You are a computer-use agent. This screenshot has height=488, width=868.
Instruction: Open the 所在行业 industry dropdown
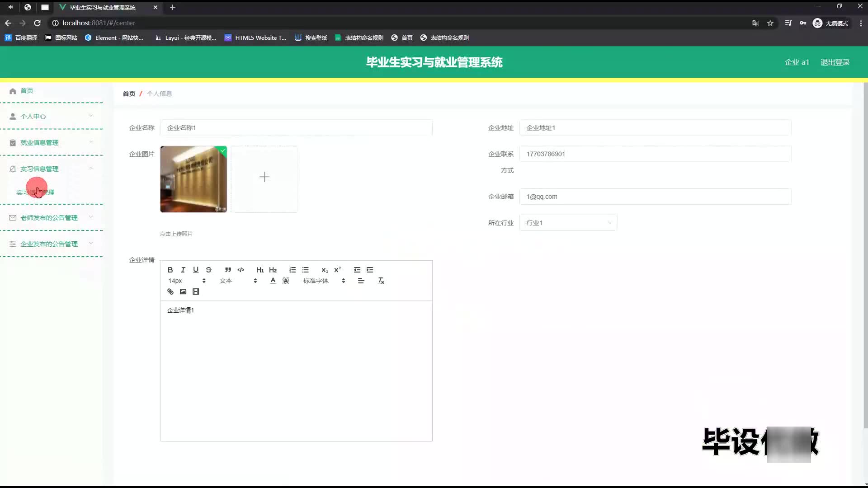568,223
